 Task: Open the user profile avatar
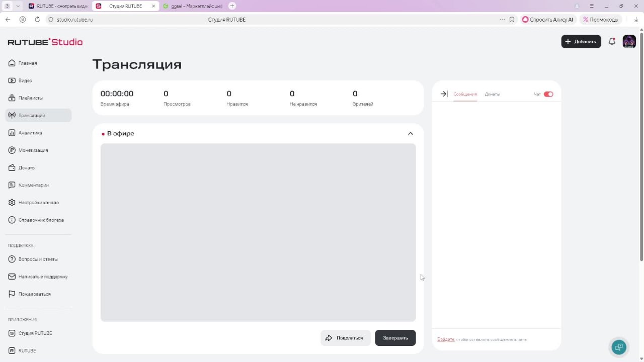pos(629,42)
